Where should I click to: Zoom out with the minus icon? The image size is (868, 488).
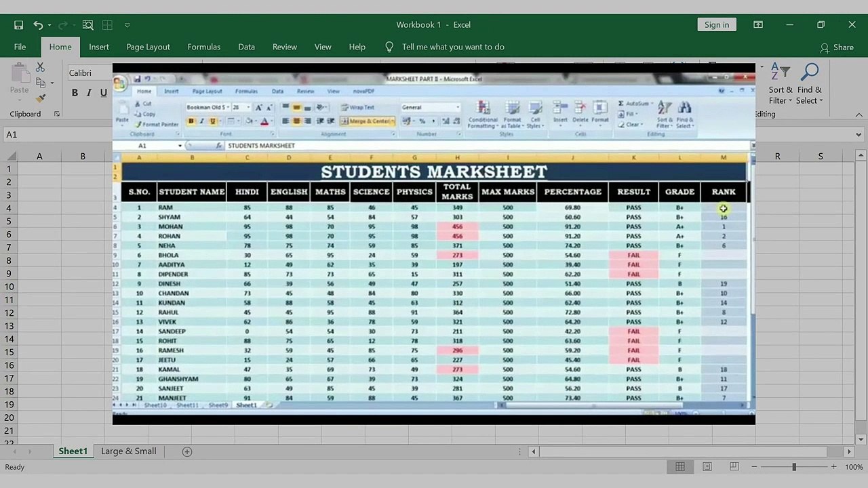(x=754, y=467)
